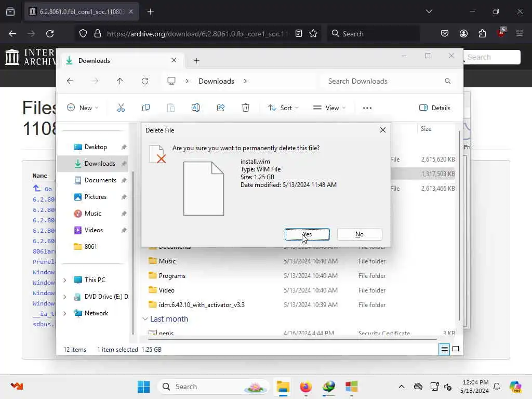The width and height of the screenshot is (532, 399).
Task: Open the list all tabs dropdown in Firefox
Action: pyautogui.click(x=429, y=11)
